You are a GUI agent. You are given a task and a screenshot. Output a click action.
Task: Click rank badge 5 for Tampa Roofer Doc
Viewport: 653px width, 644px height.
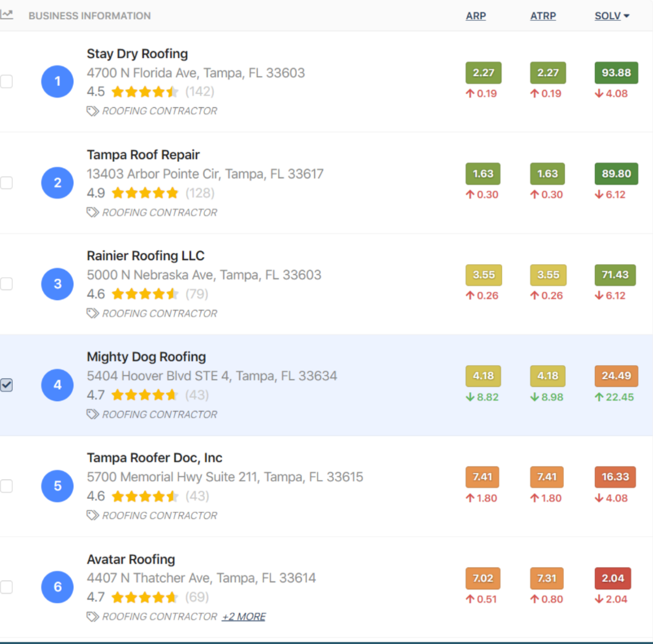tap(57, 486)
